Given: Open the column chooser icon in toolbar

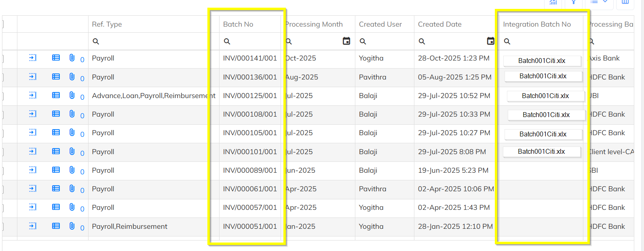Looking at the screenshot, I should 625,2.
